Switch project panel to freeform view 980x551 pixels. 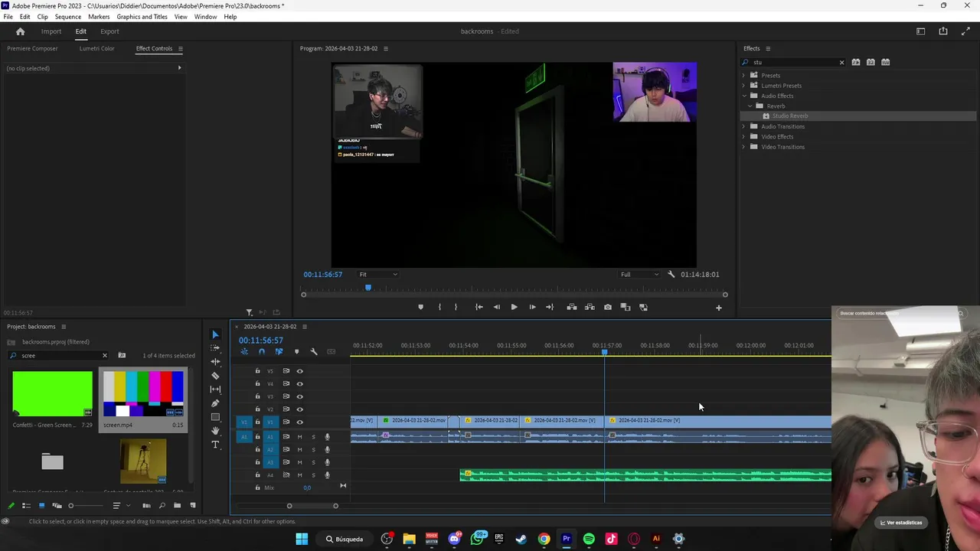pyautogui.click(x=57, y=505)
